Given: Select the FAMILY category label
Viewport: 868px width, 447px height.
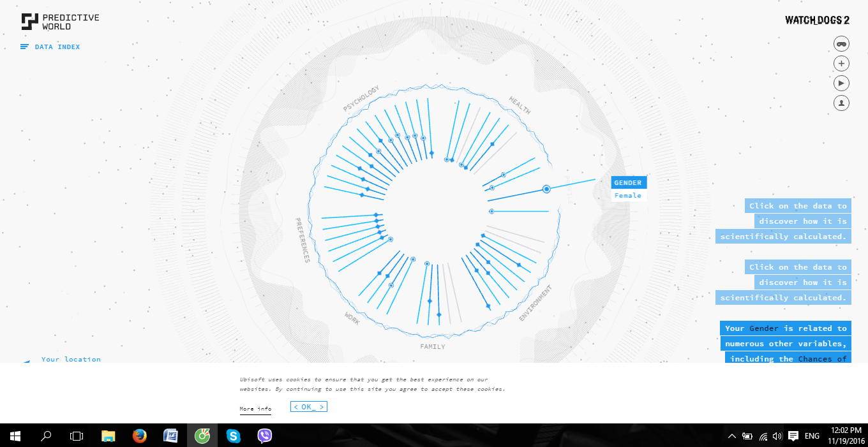Looking at the screenshot, I should pos(433,346).
